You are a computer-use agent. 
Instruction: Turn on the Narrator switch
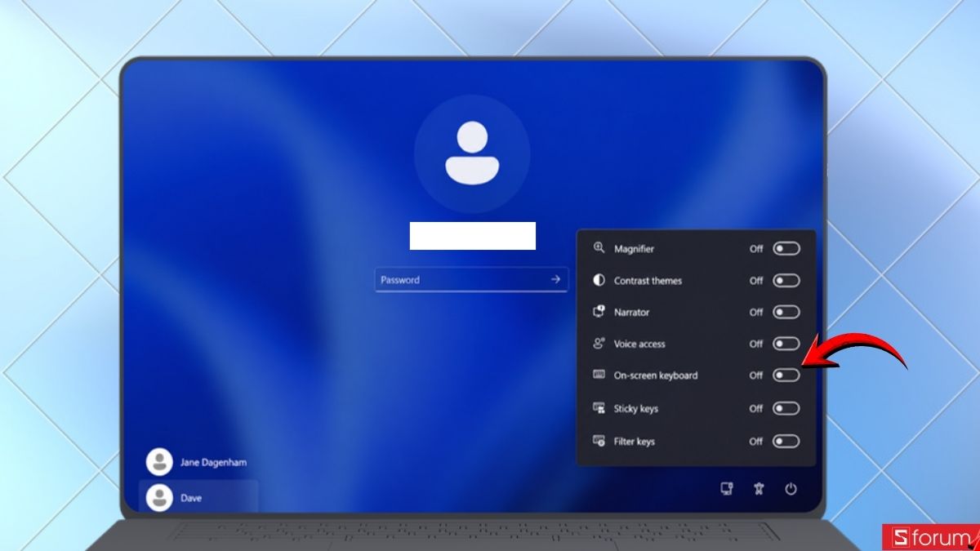(786, 312)
